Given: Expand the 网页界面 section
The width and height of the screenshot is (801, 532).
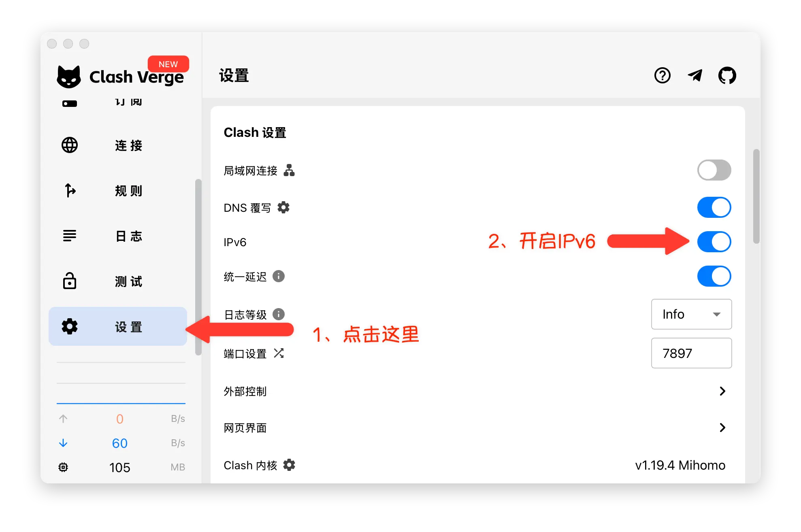Looking at the screenshot, I should coord(722,428).
